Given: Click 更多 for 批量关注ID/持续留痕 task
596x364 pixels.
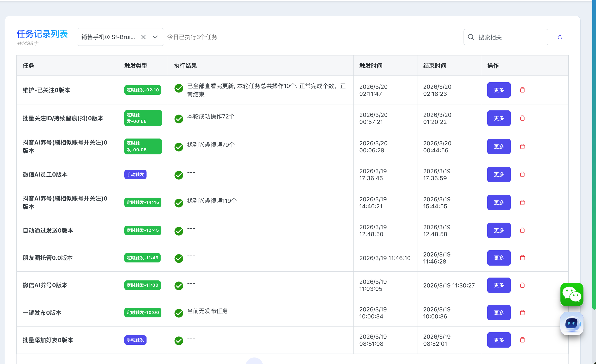Looking at the screenshot, I should (x=499, y=118).
